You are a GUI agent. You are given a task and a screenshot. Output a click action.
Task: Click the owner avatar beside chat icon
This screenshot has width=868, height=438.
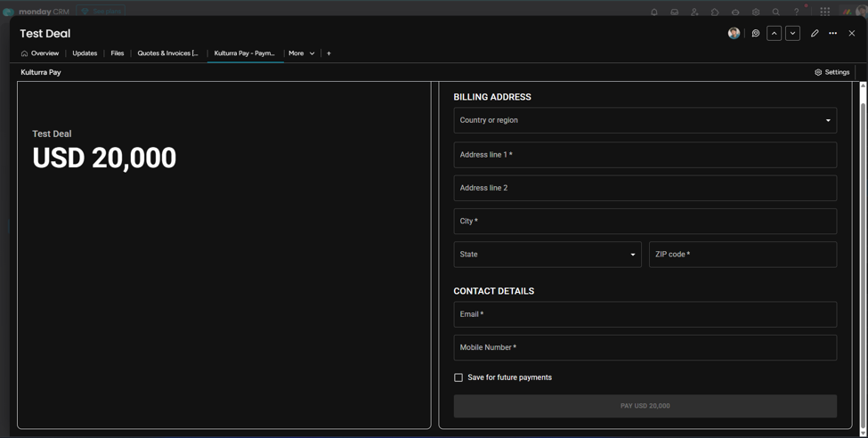[734, 33]
